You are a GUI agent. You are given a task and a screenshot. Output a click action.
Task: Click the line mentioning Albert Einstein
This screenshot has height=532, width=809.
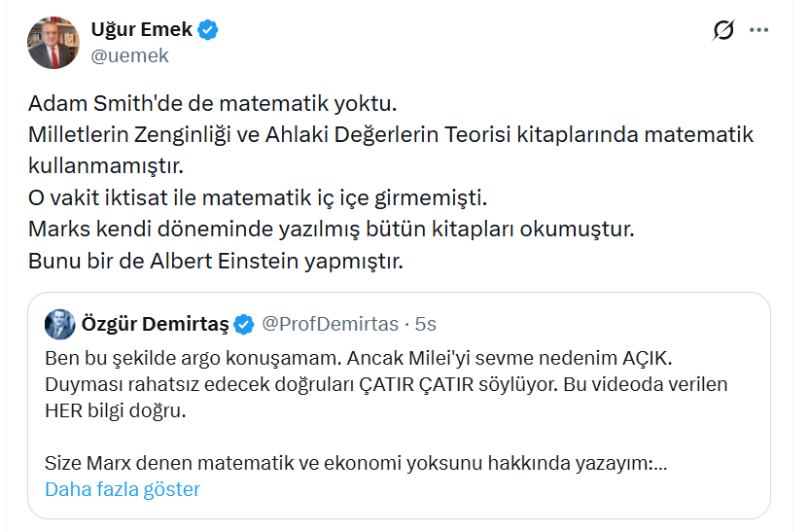tap(215, 262)
